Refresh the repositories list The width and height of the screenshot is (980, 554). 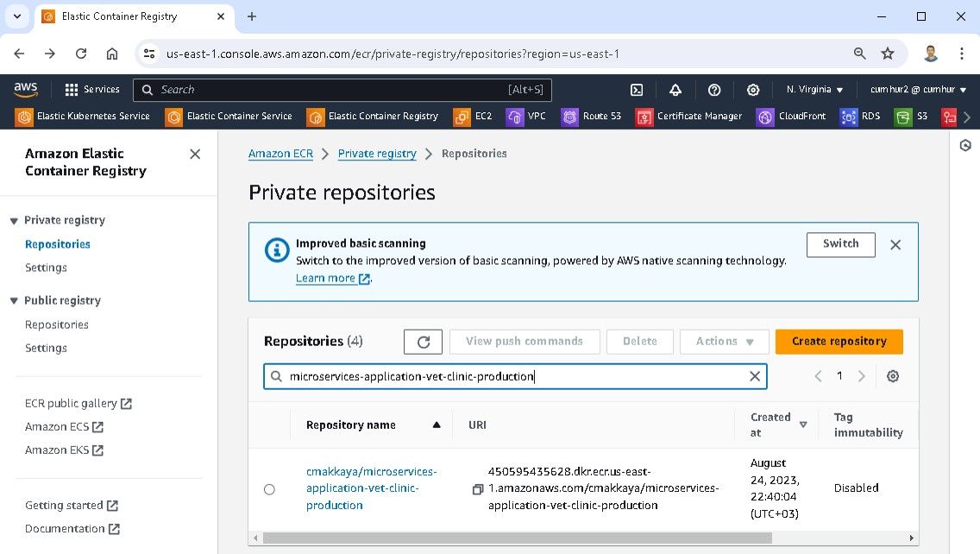[x=423, y=342]
